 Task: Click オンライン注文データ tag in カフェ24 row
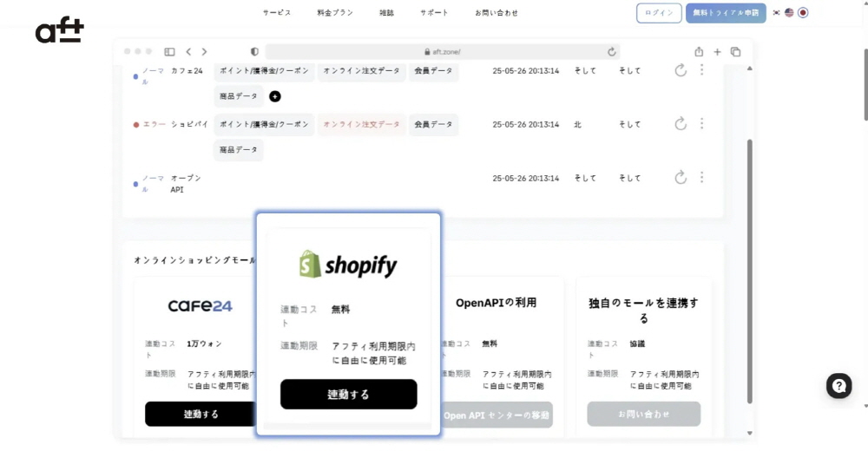click(361, 71)
